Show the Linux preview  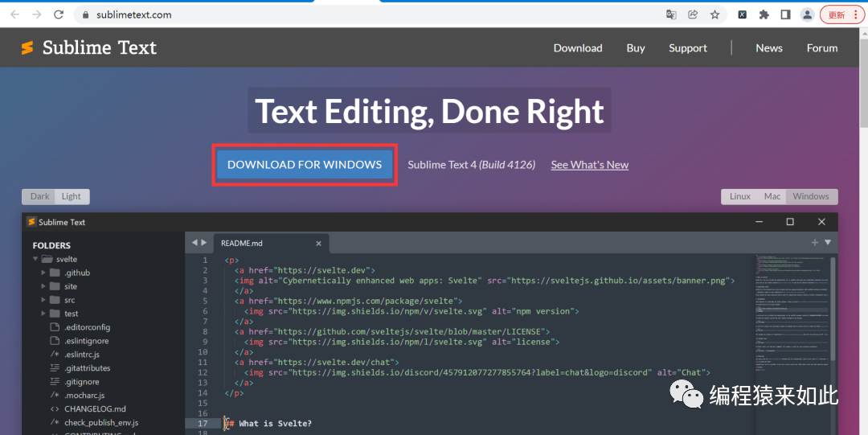tap(740, 196)
